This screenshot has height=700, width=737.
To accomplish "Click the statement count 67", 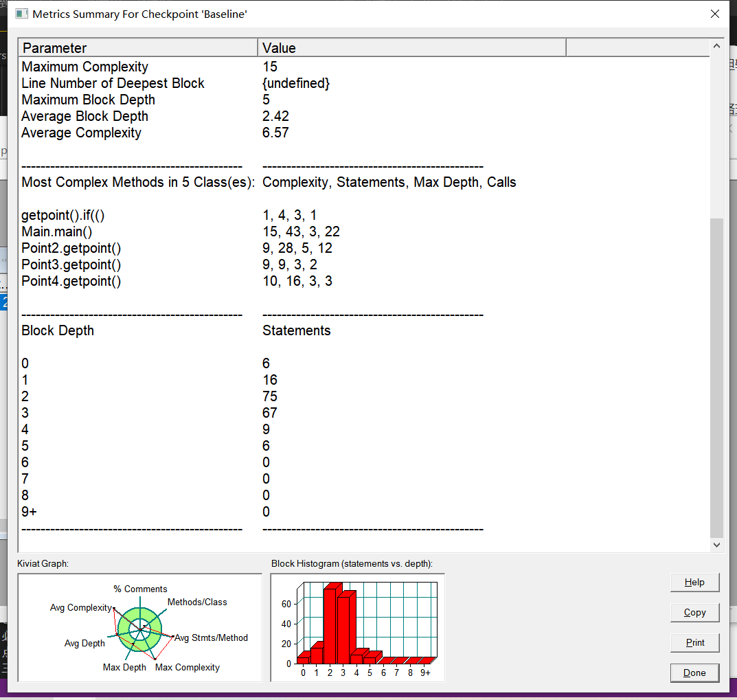I will click(x=270, y=413).
